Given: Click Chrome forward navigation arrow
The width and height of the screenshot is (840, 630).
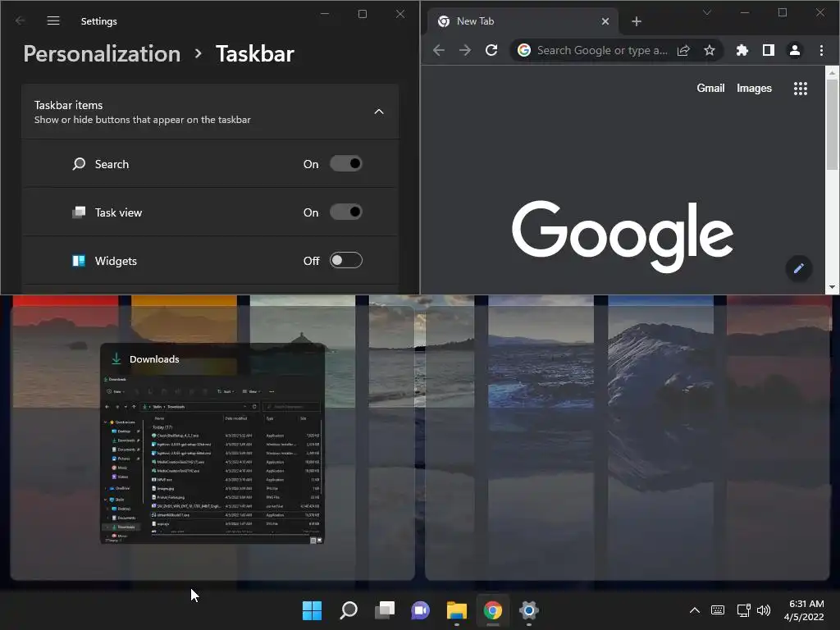Looking at the screenshot, I should [x=465, y=50].
